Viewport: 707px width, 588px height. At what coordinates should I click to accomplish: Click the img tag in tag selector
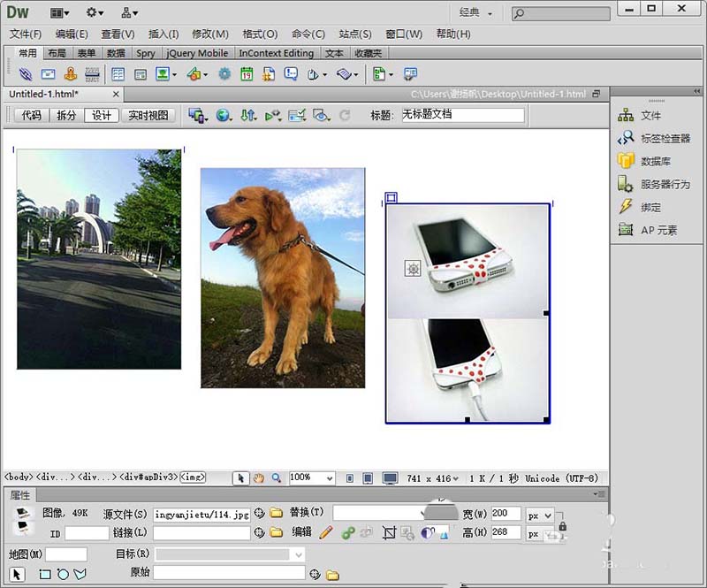(193, 477)
